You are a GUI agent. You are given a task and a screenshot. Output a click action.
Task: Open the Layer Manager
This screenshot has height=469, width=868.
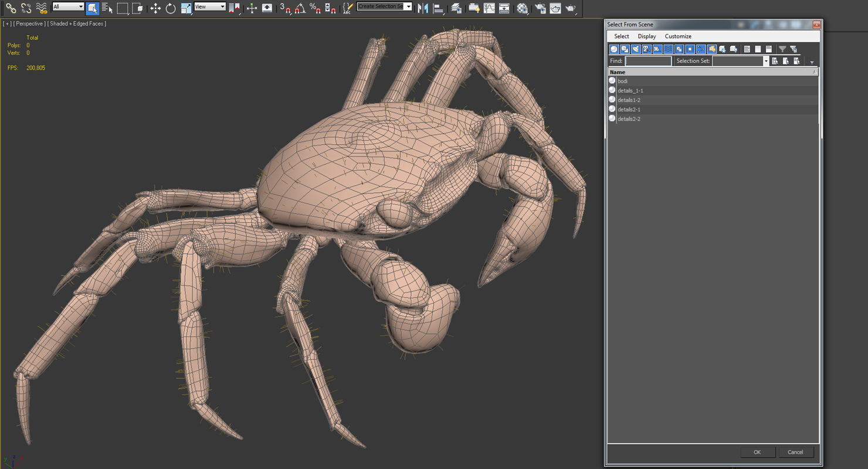click(x=456, y=8)
